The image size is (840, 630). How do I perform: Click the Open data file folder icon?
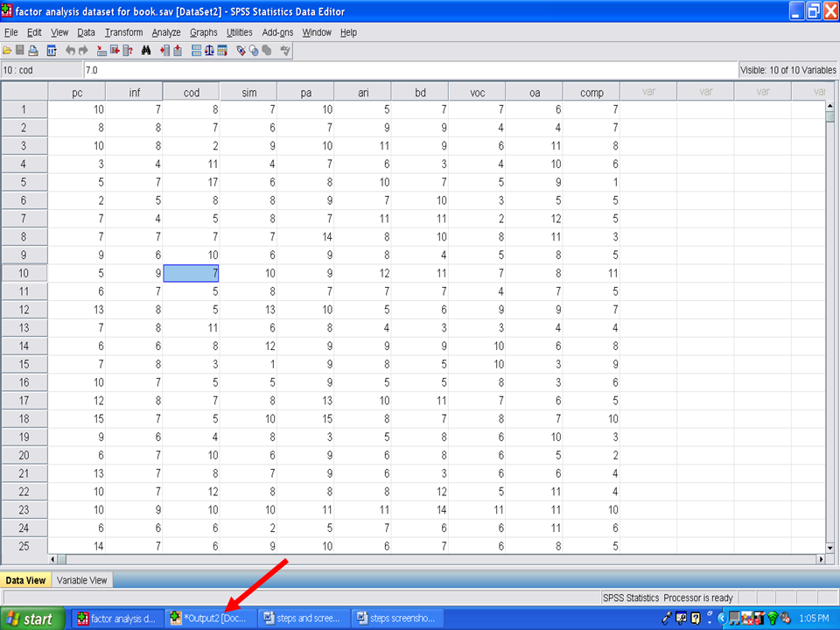tap(8, 51)
